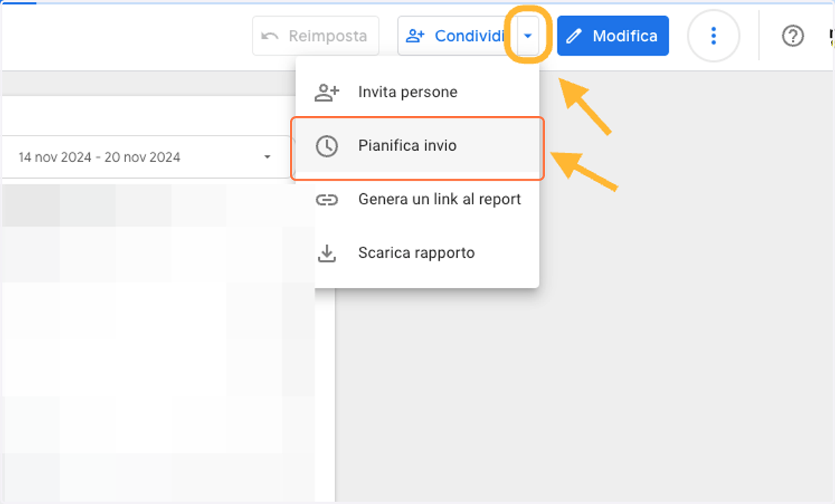Image resolution: width=835 pixels, height=504 pixels.
Task: Open the Condividi dropdown arrow
Action: coord(528,36)
